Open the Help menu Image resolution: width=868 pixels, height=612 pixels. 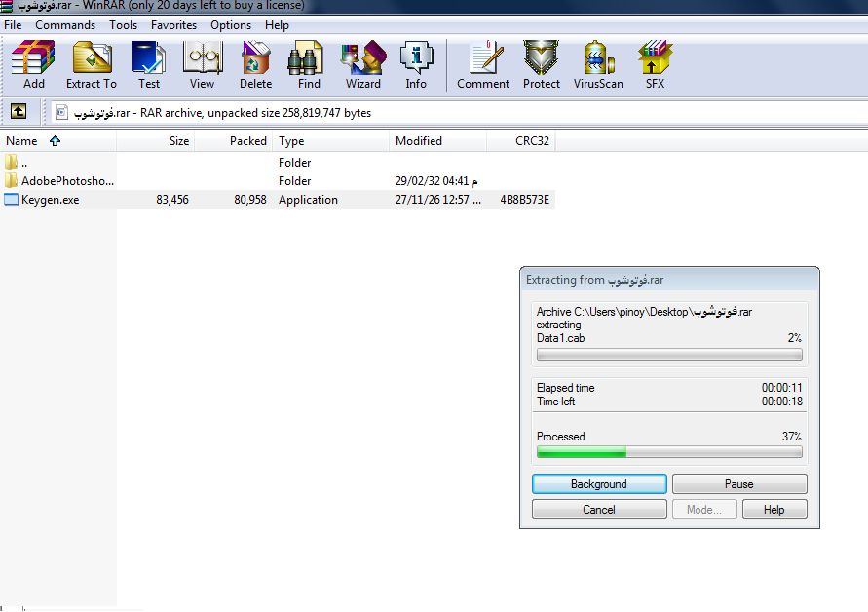[277, 25]
